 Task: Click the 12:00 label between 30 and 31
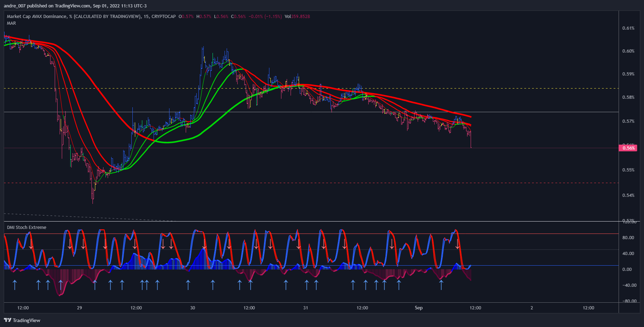pyautogui.click(x=249, y=308)
